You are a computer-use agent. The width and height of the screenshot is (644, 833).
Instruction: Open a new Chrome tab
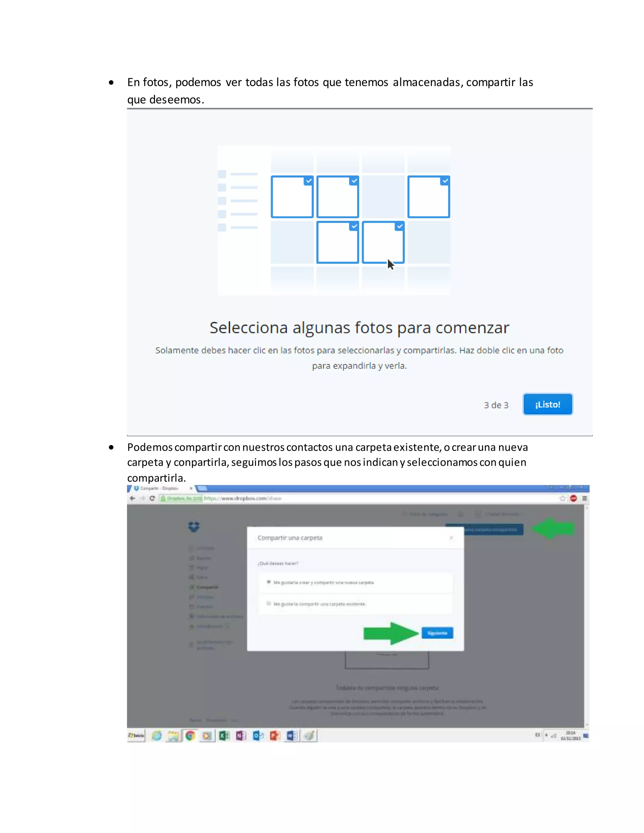pos(202,488)
